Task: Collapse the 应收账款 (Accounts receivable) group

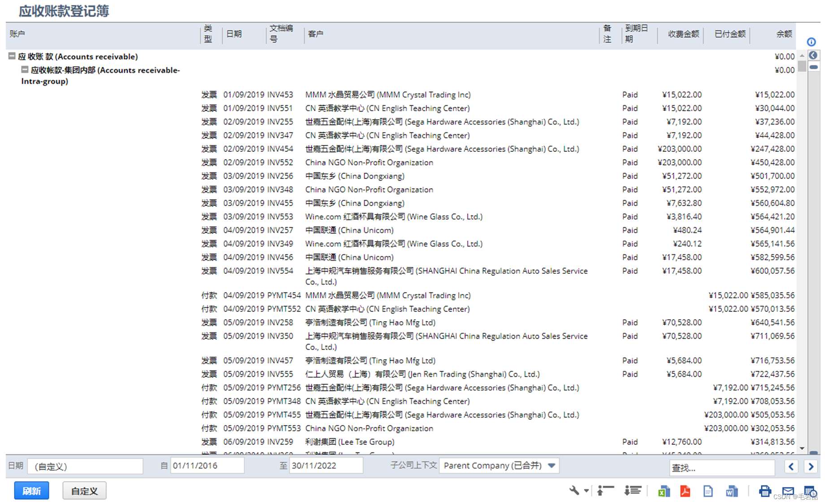Action: tap(12, 56)
